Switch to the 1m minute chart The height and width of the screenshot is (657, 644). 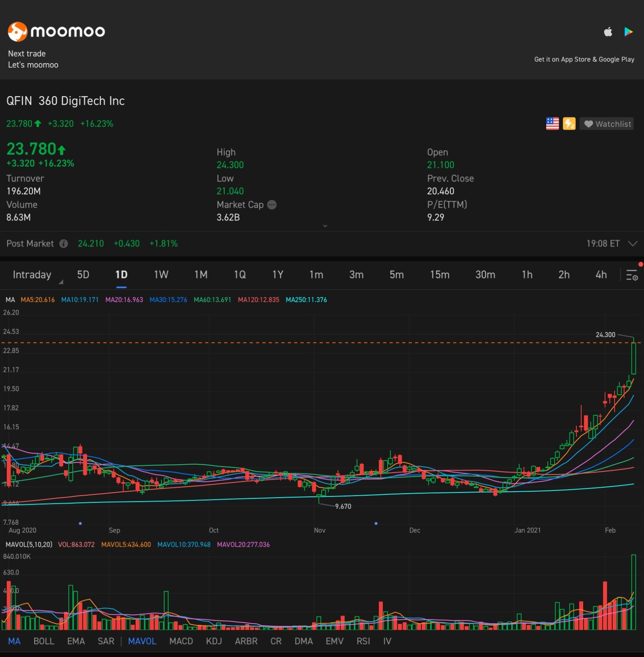pyautogui.click(x=316, y=275)
